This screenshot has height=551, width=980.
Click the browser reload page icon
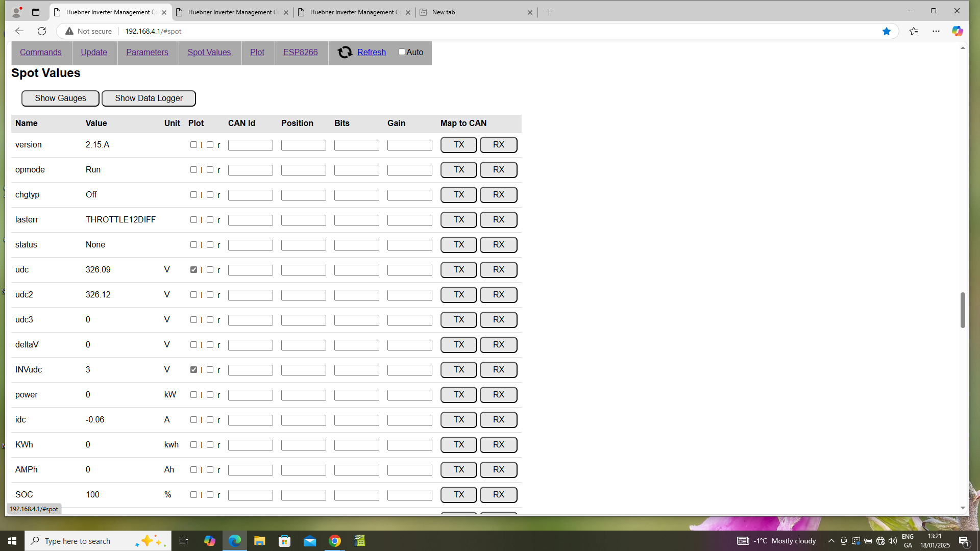pyautogui.click(x=42, y=31)
